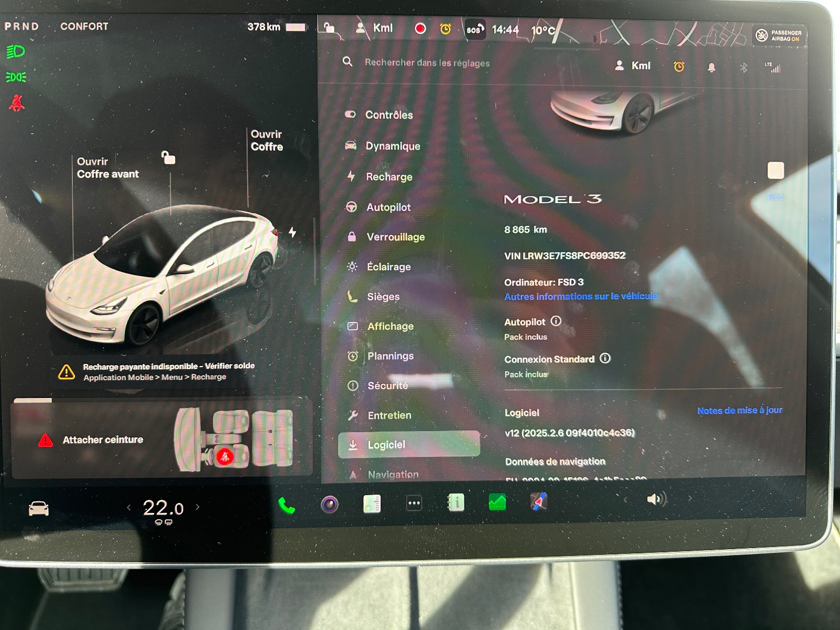Open Notes de mise à jour link
The width and height of the screenshot is (840, 630).
coord(739,411)
